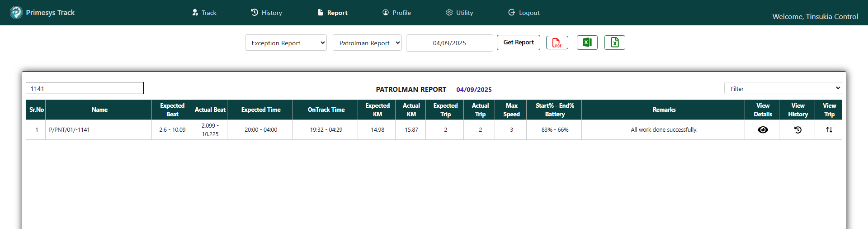Export report as PDF
Viewport: 868px width, 229px height.
click(x=557, y=43)
